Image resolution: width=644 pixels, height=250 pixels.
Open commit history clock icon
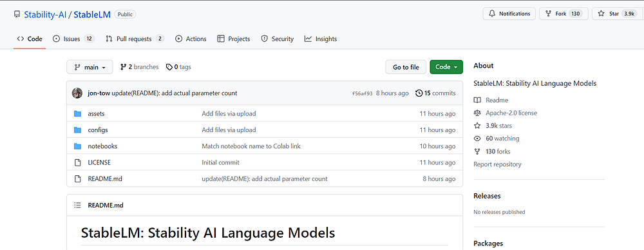pyautogui.click(x=419, y=93)
